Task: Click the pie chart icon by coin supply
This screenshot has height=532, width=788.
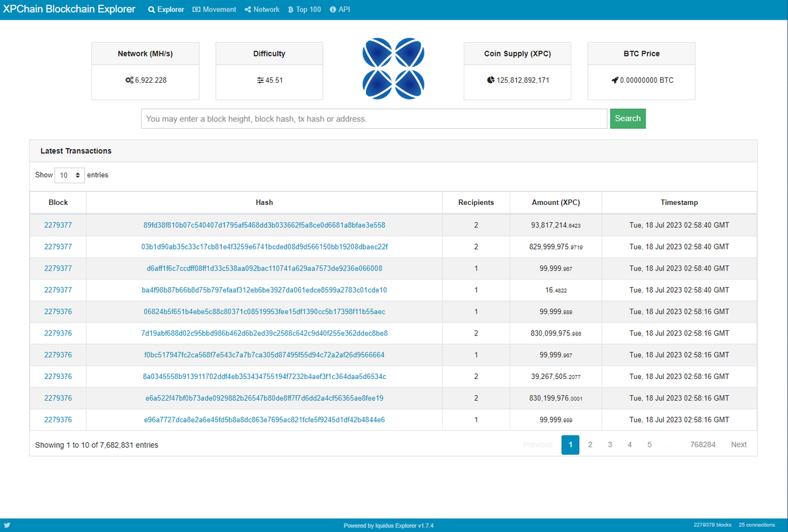Action: click(x=491, y=80)
